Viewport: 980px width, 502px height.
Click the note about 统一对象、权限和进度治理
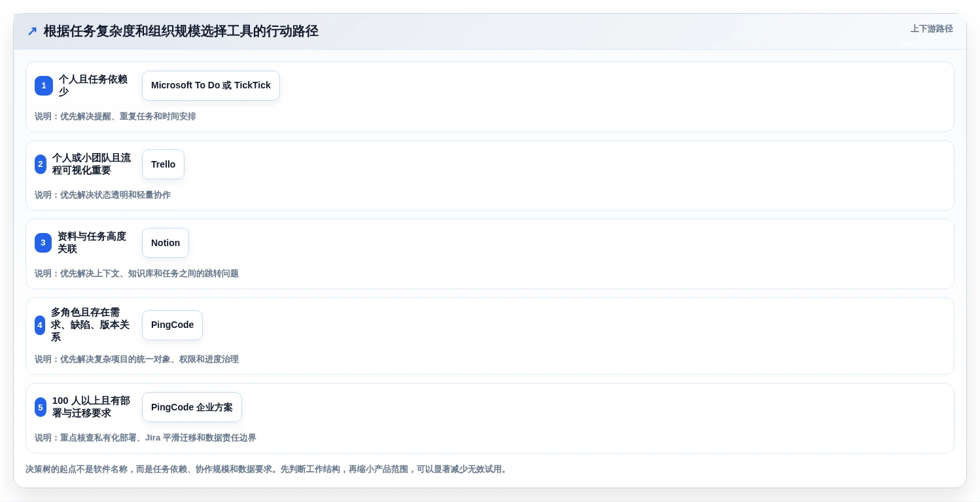[137, 359]
